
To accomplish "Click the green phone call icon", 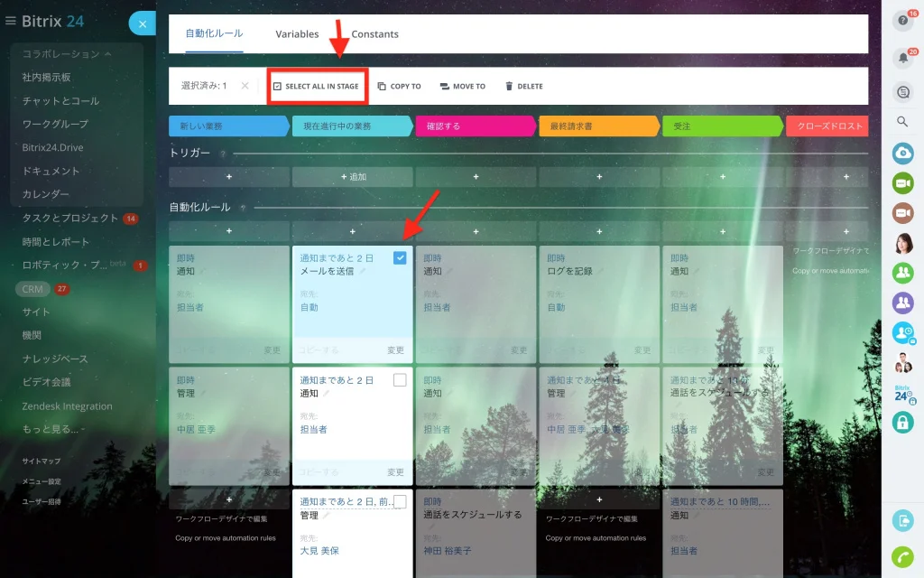I will click(x=902, y=556).
